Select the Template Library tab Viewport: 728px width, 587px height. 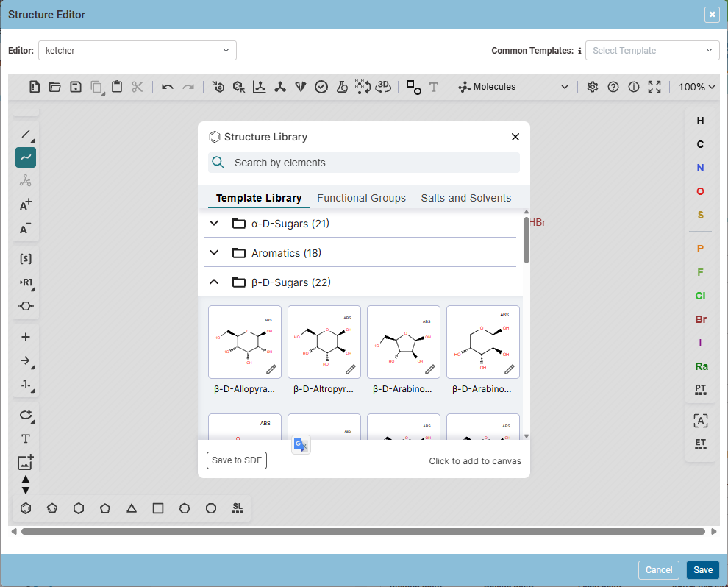coord(259,198)
